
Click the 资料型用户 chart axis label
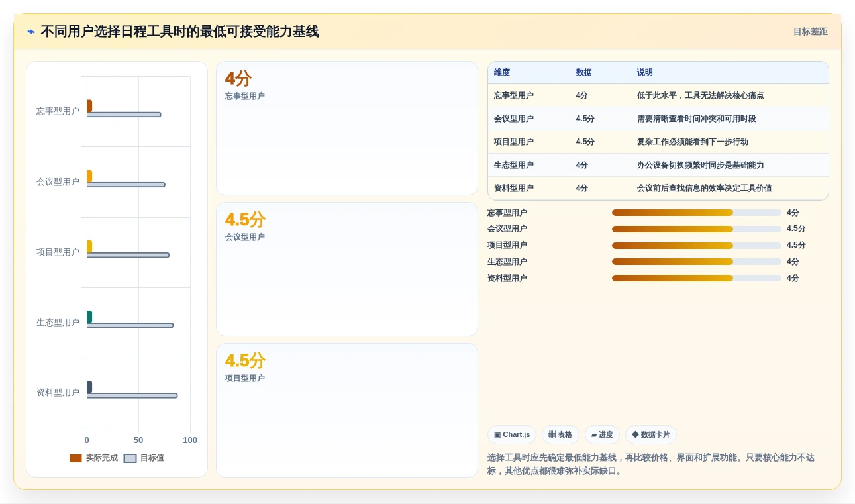[x=58, y=393]
